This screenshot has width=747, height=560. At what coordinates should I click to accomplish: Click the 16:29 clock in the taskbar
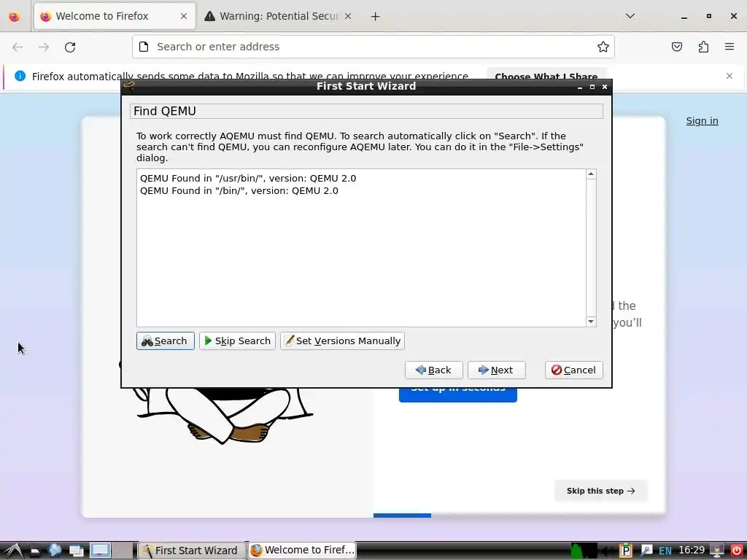pos(692,551)
